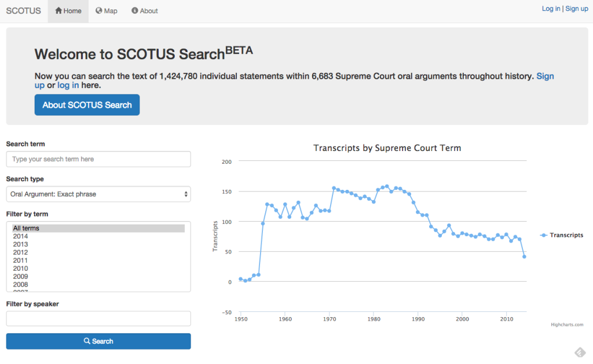Click the first data point near 1950
The width and height of the screenshot is (593, 364).
click(x=240, y=279)
